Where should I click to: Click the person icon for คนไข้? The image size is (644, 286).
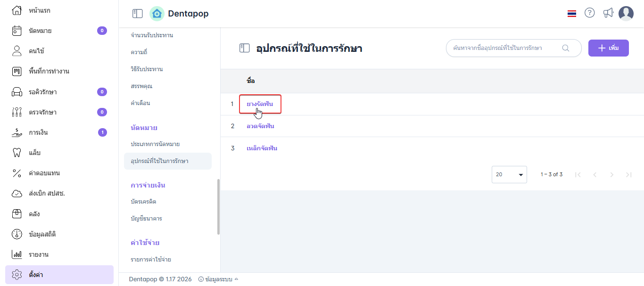click(17, 51)
